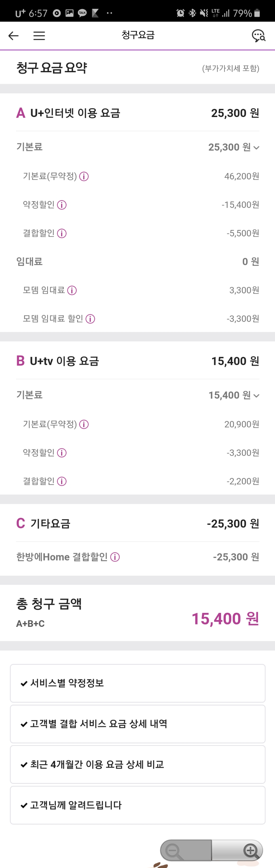Expand 고객별 결합 서비스 요금 상세 내역
The image size is (275, 868).
(x=137, y=724)
